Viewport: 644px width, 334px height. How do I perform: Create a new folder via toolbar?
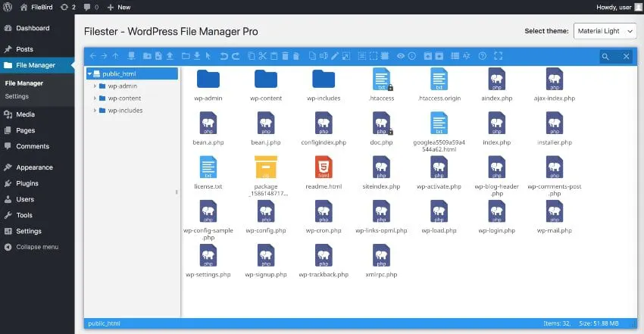[x=147, y=56]
